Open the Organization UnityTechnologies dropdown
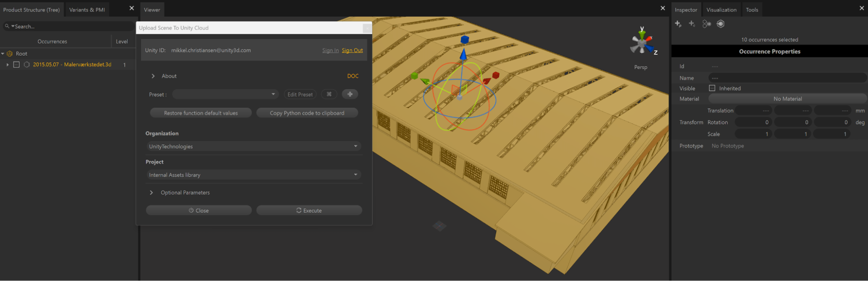 coord(253,146)
